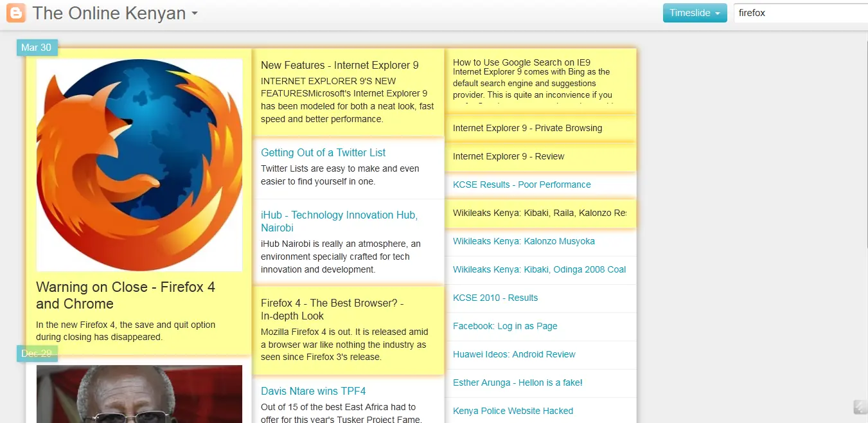This screenshot has width=868, height=423.
Task: Open Huawei Ideos: Android Review
Action: [x=514, y=354]
